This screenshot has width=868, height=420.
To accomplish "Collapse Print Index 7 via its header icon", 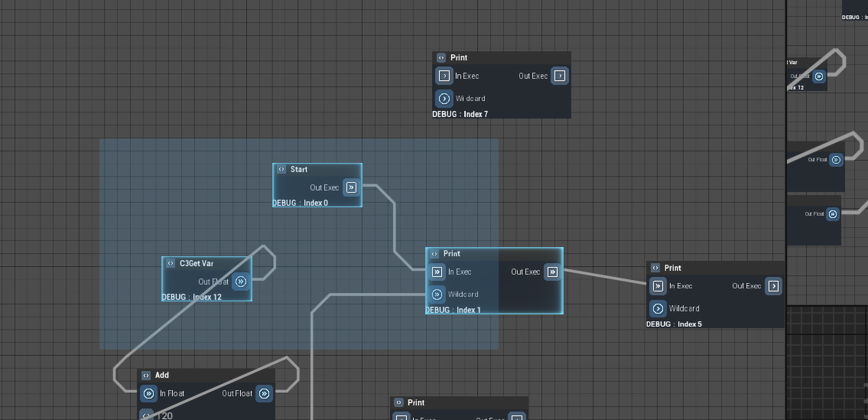I will click(x=442, y=57).
